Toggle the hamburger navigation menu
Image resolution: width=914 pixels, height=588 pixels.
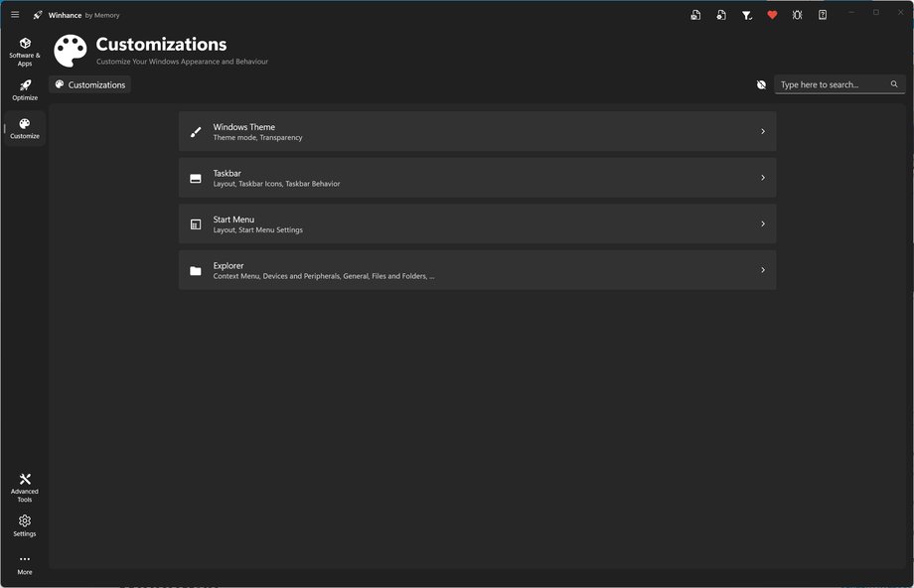pos(15,15)
